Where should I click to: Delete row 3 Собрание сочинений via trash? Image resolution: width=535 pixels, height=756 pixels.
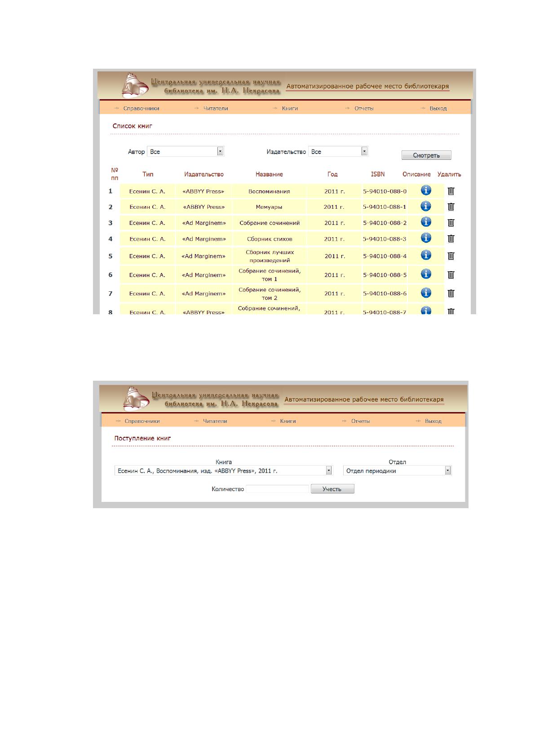(x=451, y=223)
